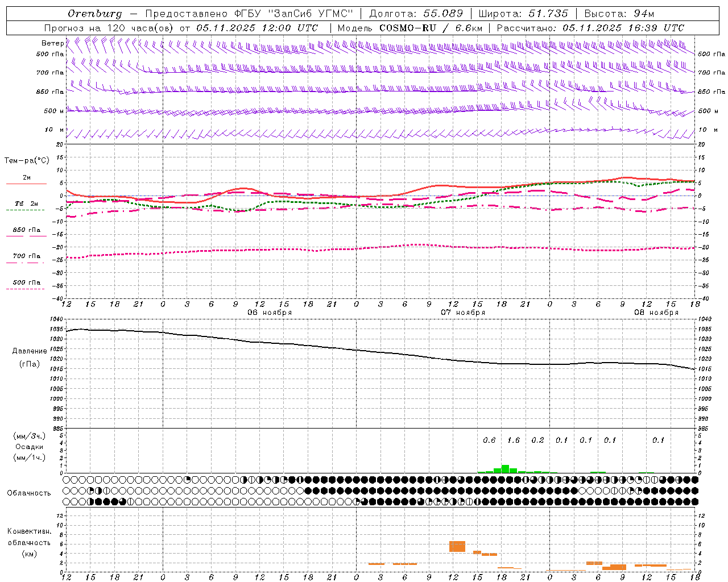Click the "06 ноября" date label

pyautogui.click(x=270, y=313)
